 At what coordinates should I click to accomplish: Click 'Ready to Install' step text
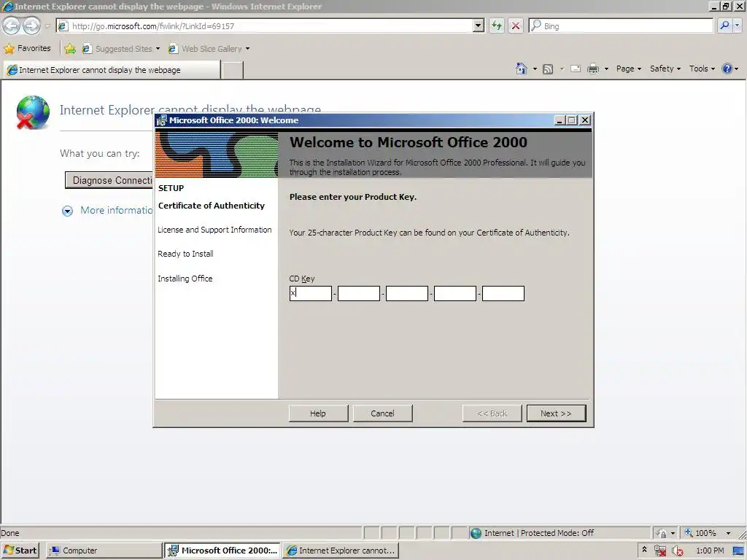tap(185, 254)
